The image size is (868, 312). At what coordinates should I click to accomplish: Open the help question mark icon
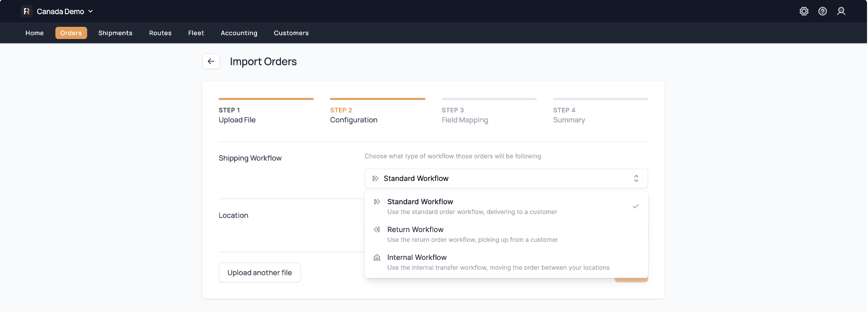point(822,11)
